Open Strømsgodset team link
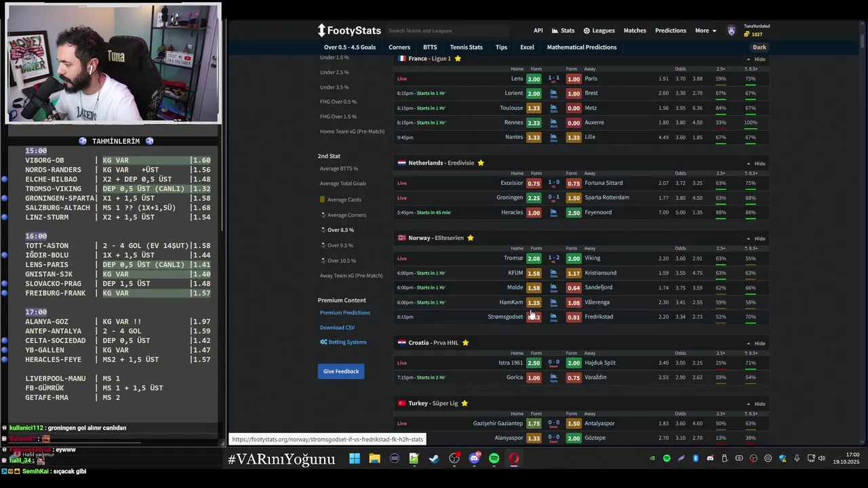Screen dimensions: 868x488 coord(505,317)
